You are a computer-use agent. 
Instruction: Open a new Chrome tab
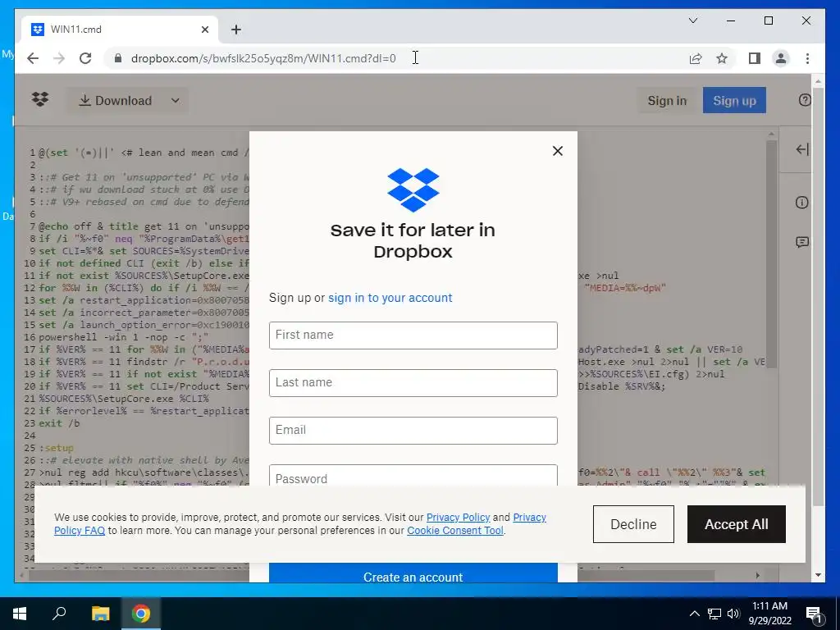tap(236, 30)
